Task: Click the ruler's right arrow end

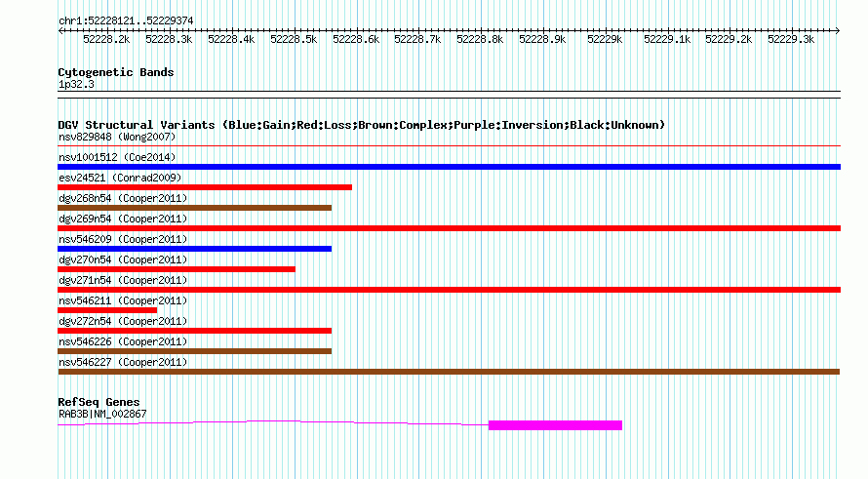Action: [x=838, y=30]
